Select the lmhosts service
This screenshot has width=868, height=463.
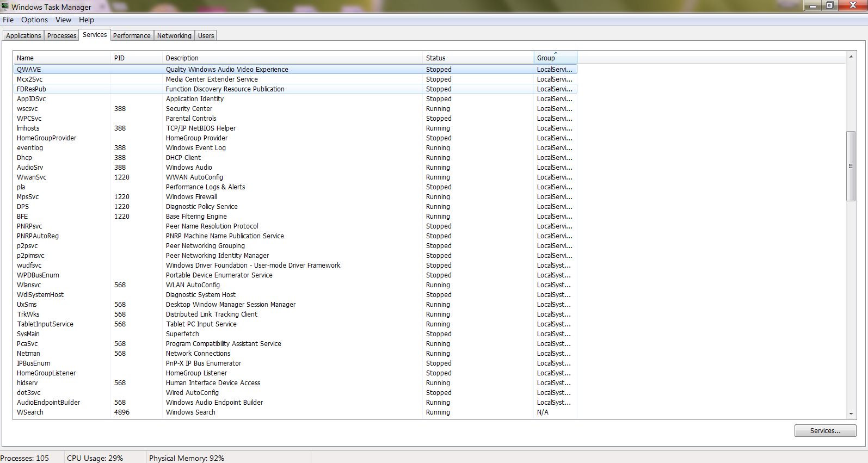(x=295, y=128)
